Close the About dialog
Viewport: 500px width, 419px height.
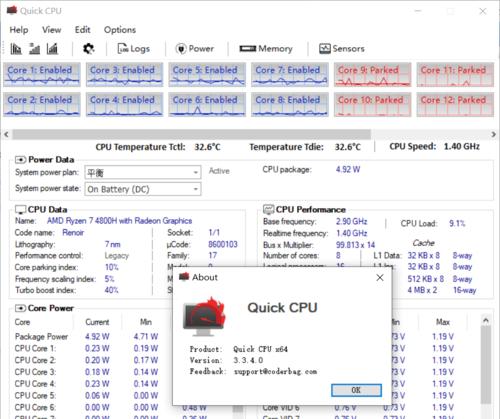[380, 277]
